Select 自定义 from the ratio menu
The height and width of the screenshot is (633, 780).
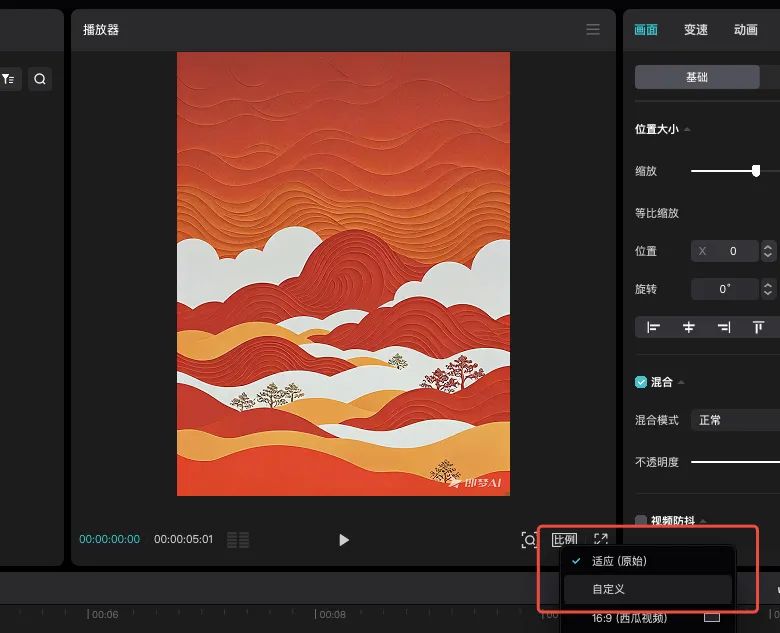[608, 589]
